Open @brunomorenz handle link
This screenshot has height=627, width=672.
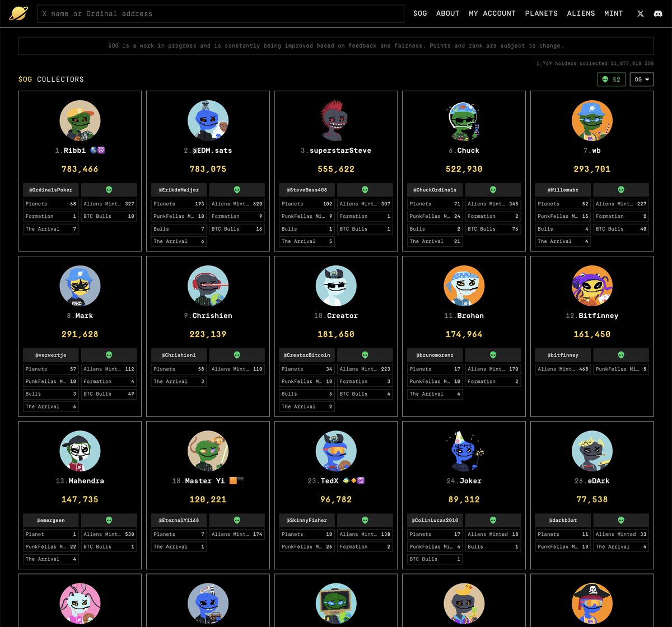[x=435, y=355]
